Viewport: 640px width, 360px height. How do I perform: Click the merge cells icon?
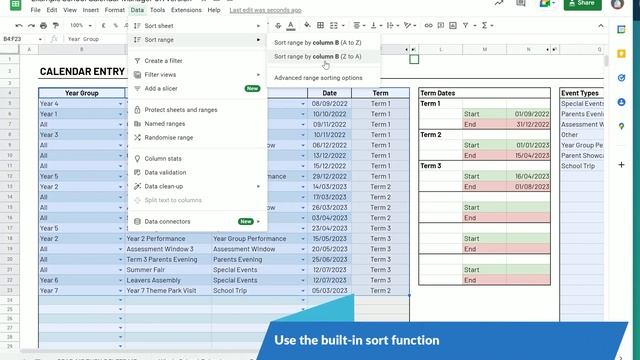pyautogui.click(x=334, y=26)
